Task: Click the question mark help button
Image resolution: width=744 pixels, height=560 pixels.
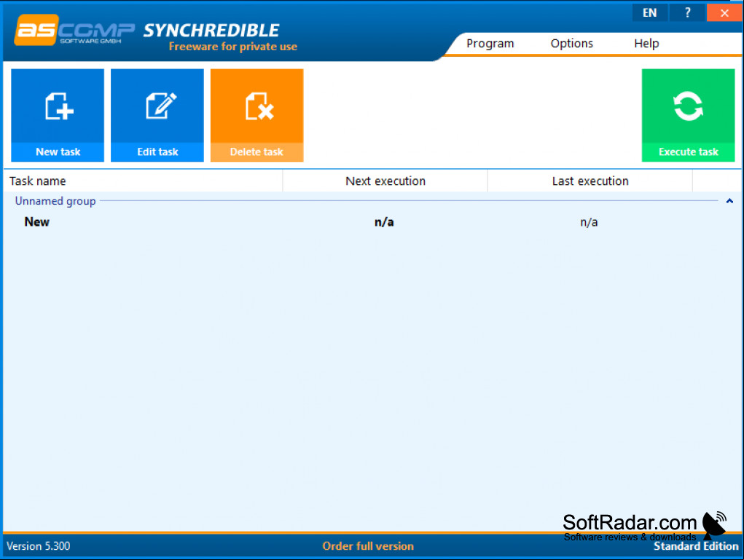Action: pos(687,13)
